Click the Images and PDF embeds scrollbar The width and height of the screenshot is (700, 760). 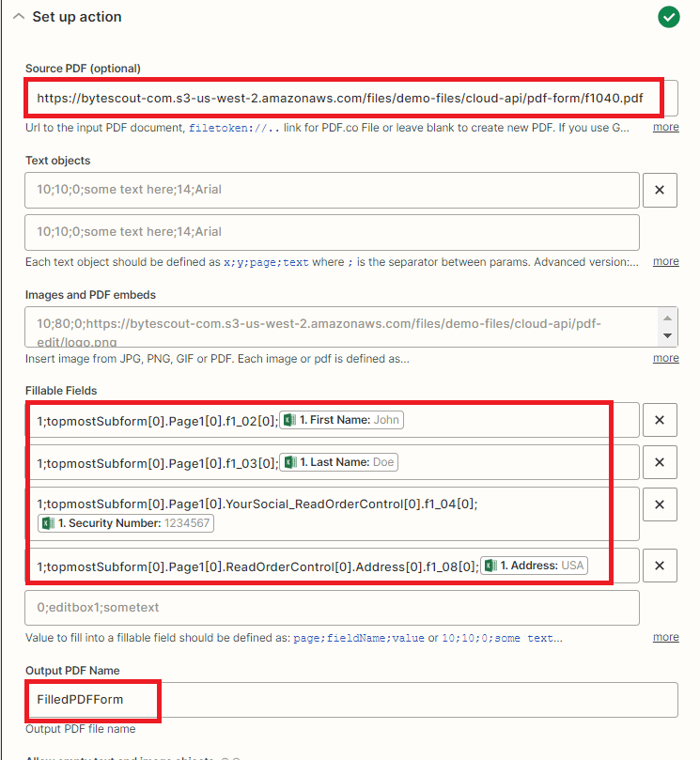pyautogui.click(x=669, y=326)
